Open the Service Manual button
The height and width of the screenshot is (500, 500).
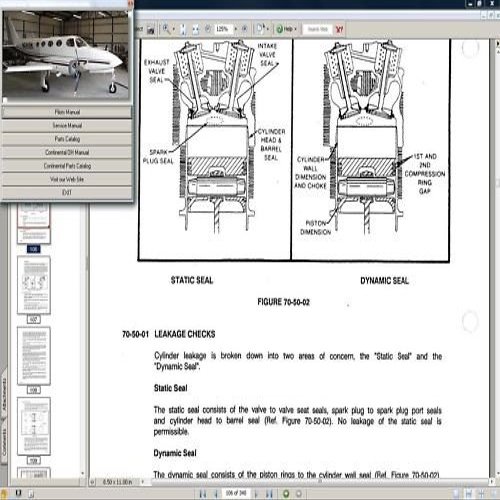67,125
